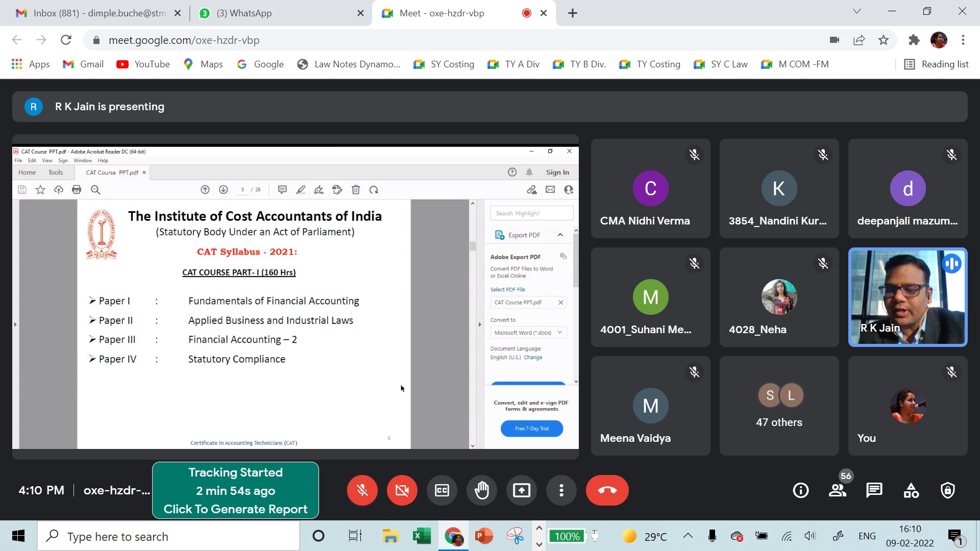Screen dimensions: 980x551
Task: Toggle the camera off button
Action: pyautogui.click(x=402, y=490)
